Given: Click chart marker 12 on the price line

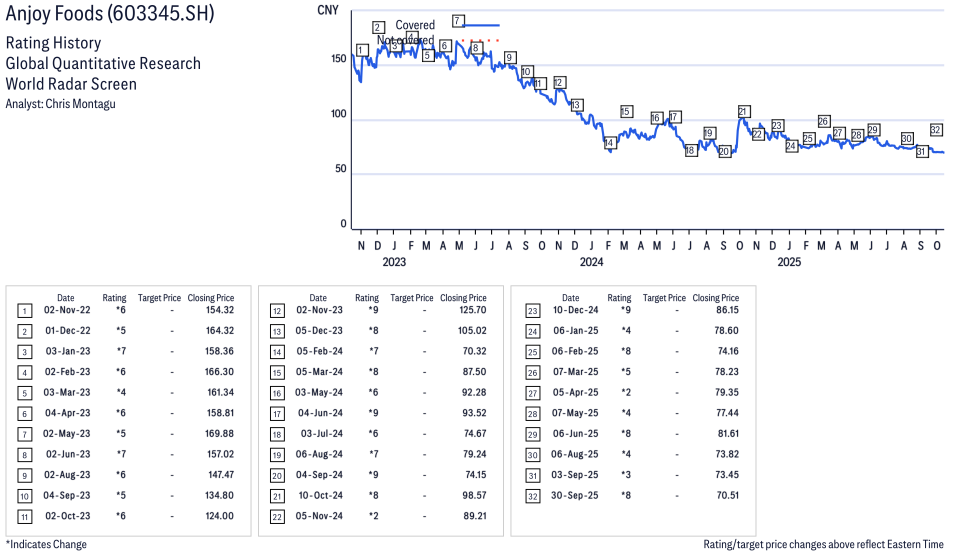Looking at the screenshot, I should click(x=559, y=82).
